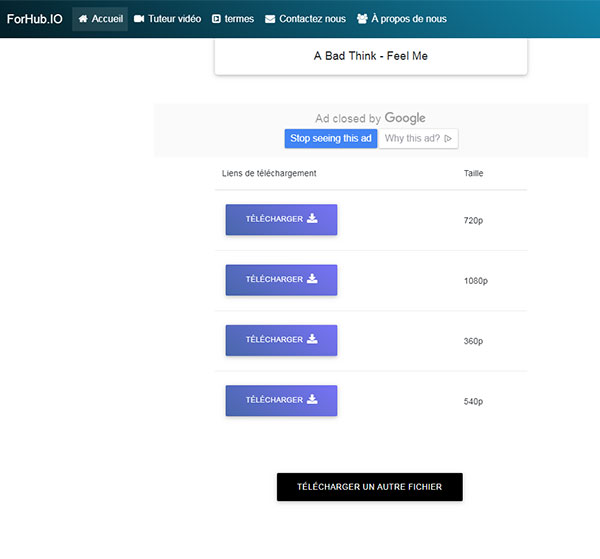Click the download arrow icon in the 720p row
Image resolution: width=600 pixels, height=559 pixels.
(312, 219)
